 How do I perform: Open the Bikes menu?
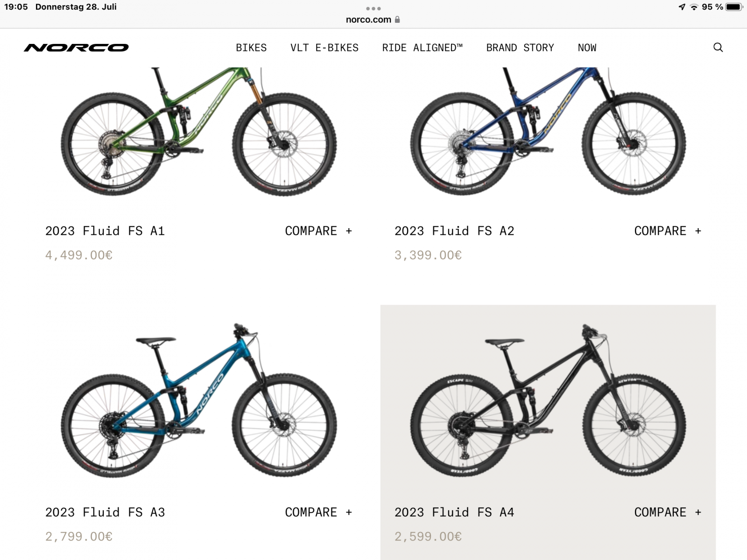tap(251, 48)
